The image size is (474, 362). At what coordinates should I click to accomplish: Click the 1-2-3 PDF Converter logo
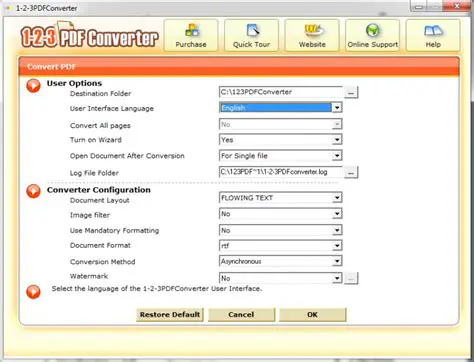tap(89, 35)
